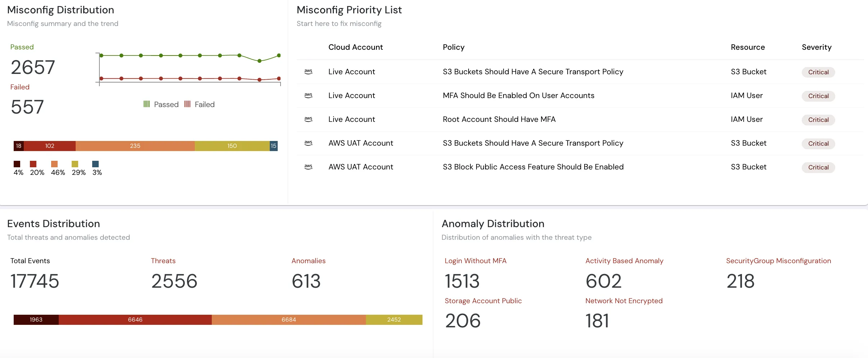The width and height of the screenshot is (868, 358).
Task: Click the 6684 segment in the events bar
Action: coord(288,319)
